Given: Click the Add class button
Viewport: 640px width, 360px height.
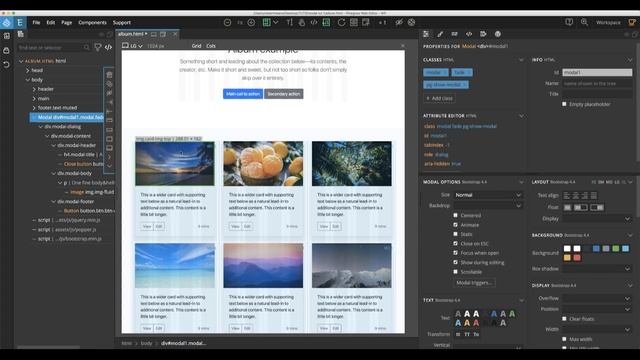Looking at the screenshot, I should [x=439, y=98].
